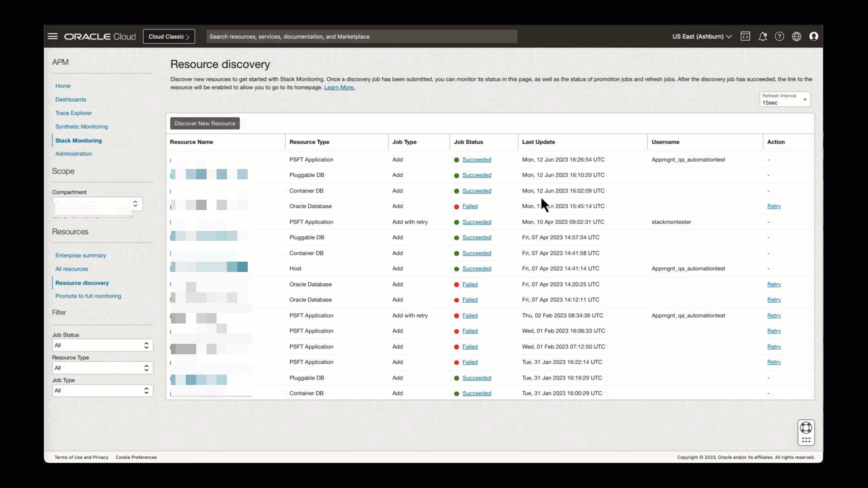Image resolution: width=868 pixels, height=488 pixels.
Task: Open the notifications bell
Action: click(x=763, y=36)
